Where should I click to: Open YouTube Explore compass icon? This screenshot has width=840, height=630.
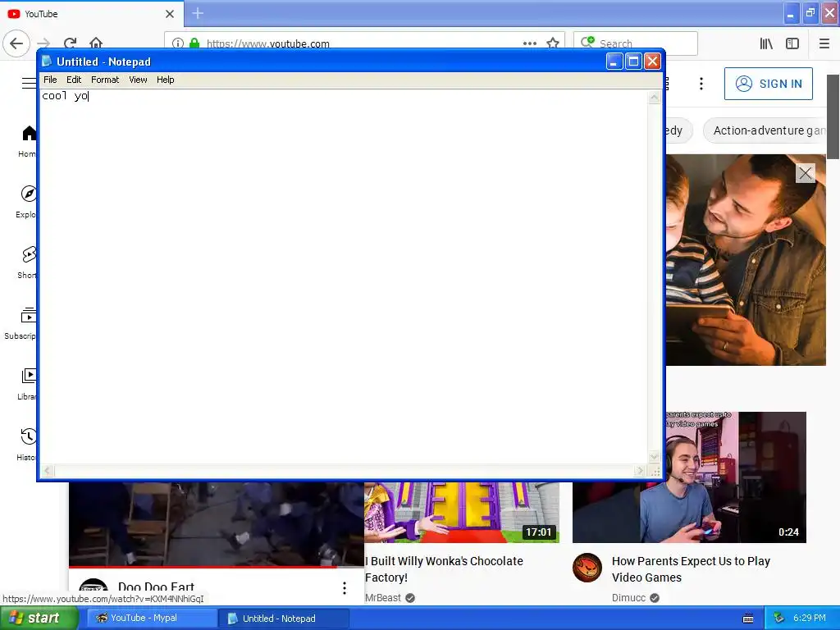[x=27, y=202]
